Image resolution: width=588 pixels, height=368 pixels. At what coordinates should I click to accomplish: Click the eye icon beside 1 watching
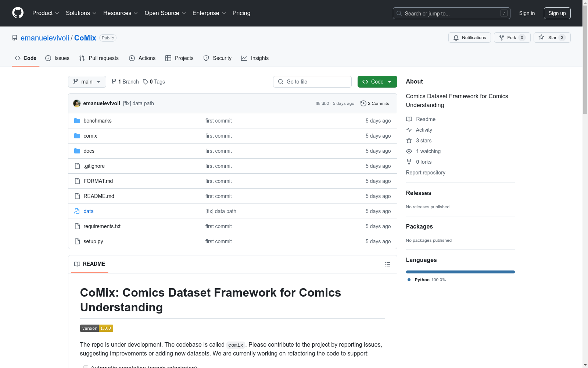point(409,151)
